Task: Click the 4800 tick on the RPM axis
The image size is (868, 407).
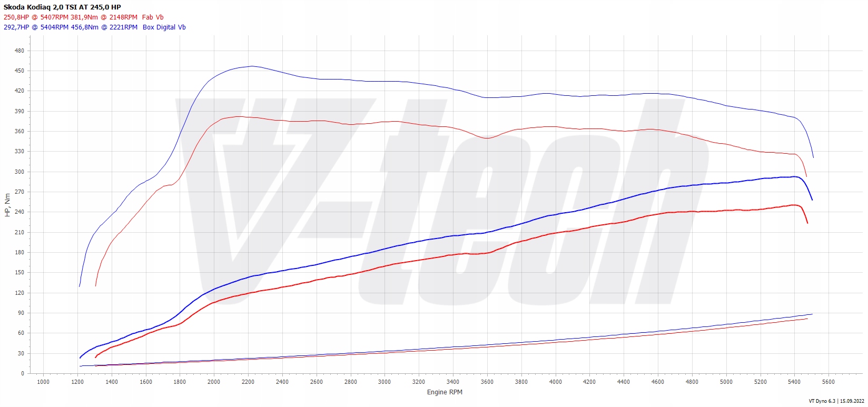Action: pyautogui.click(x=692, y=382)
